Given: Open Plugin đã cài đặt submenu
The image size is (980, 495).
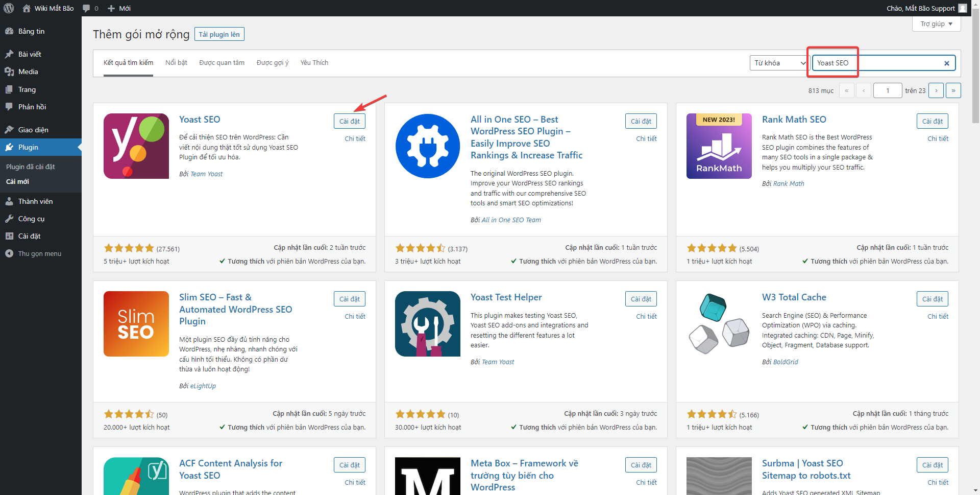Looking at the screenshot, I should 31,167.
